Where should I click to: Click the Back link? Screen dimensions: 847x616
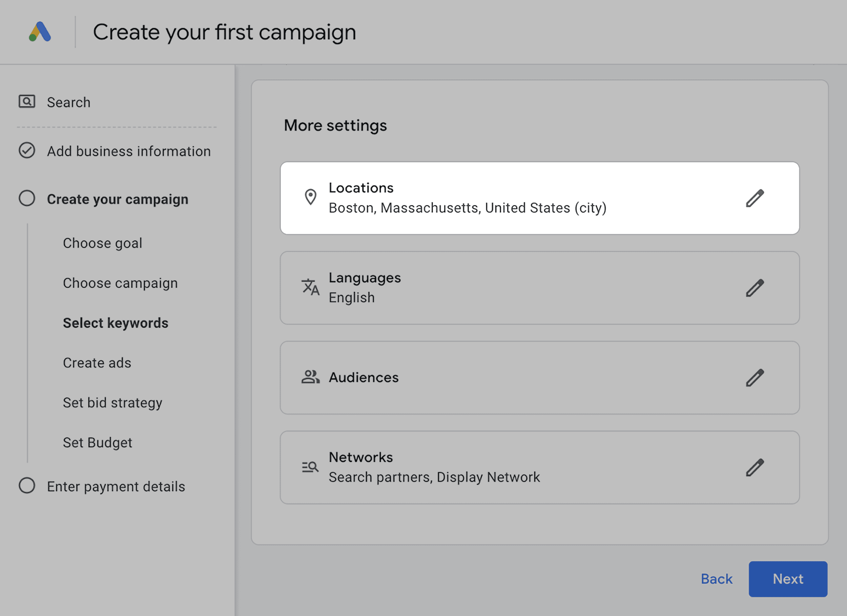(716, 579)
